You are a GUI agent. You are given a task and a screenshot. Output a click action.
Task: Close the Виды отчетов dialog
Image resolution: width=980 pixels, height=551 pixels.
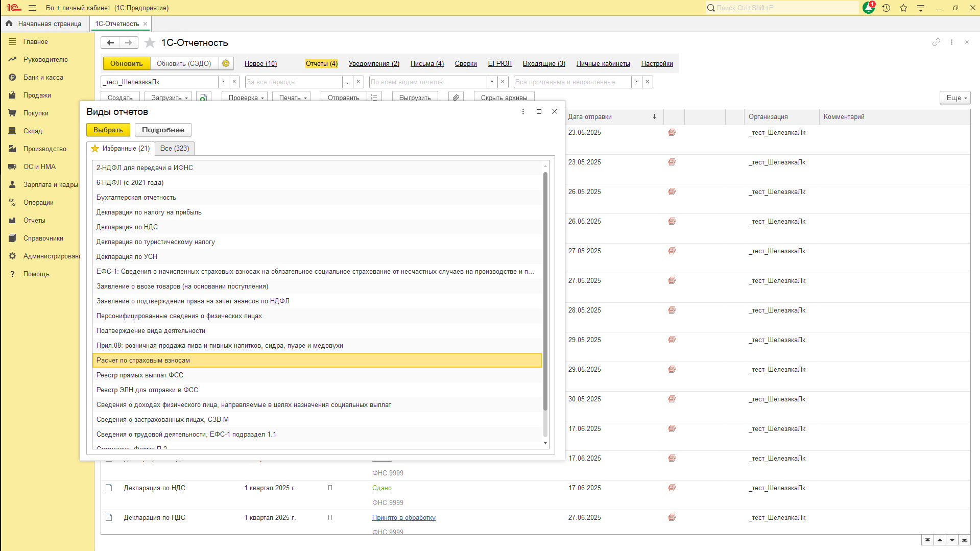(555, 111)
